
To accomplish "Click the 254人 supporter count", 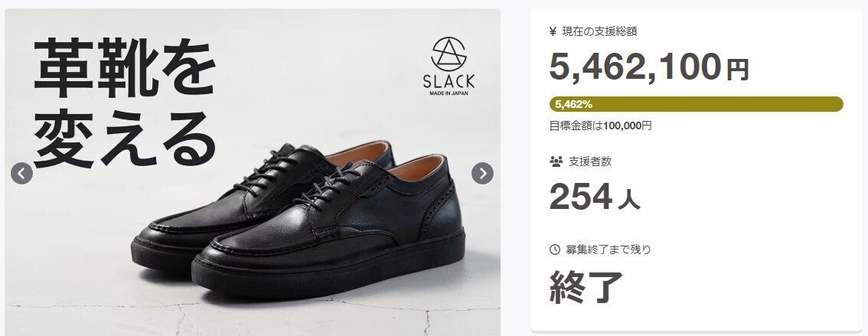I will [x=595, y=197].
